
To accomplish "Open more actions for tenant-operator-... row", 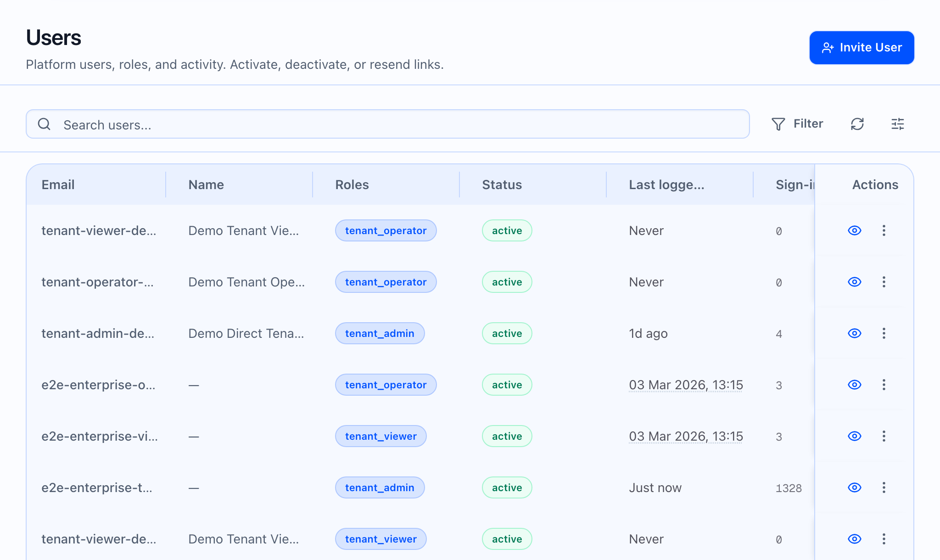I will [884, 282].
